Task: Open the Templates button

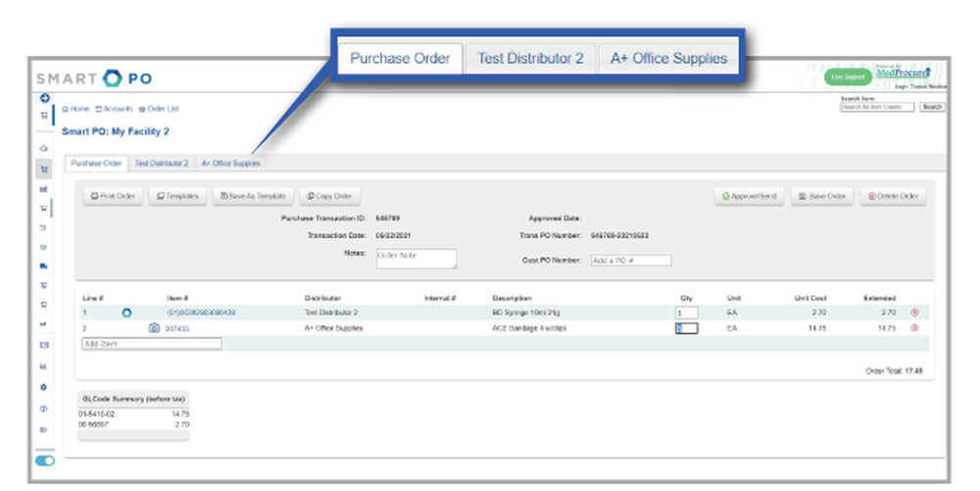Action: point(177,196)
